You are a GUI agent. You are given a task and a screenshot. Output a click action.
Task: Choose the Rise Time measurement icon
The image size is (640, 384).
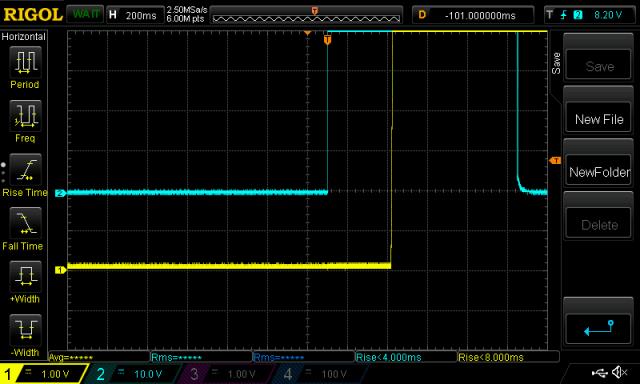[x=25, y=170]
